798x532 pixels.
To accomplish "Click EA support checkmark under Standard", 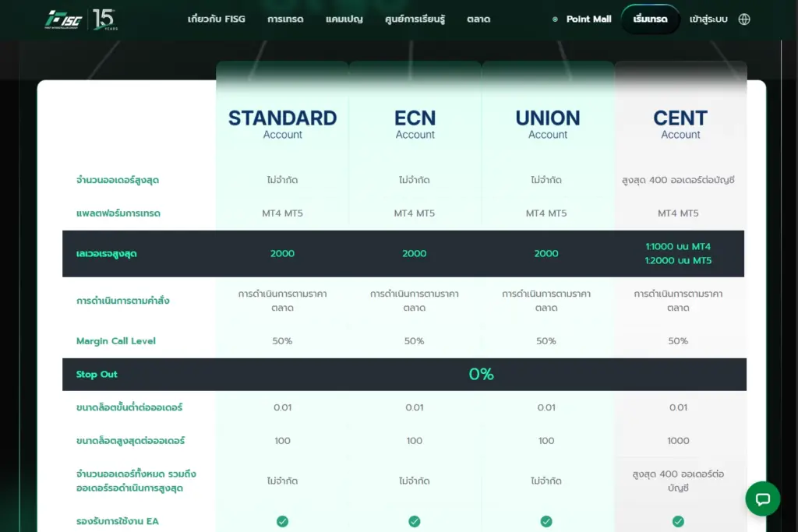I will click(x=282, y=521).
